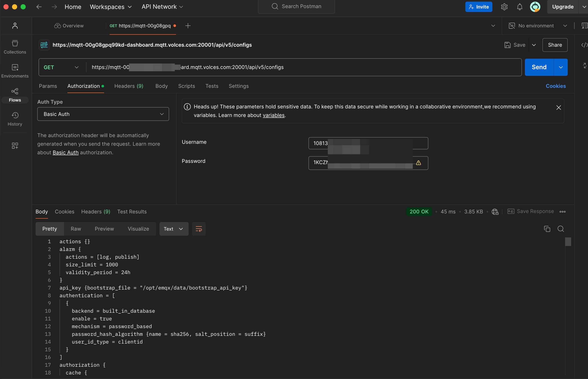This screenshot has height=379, width=588.
Task: Open the Environments sidebar panel
Action: pyautogui.click(x=15, y=71)
